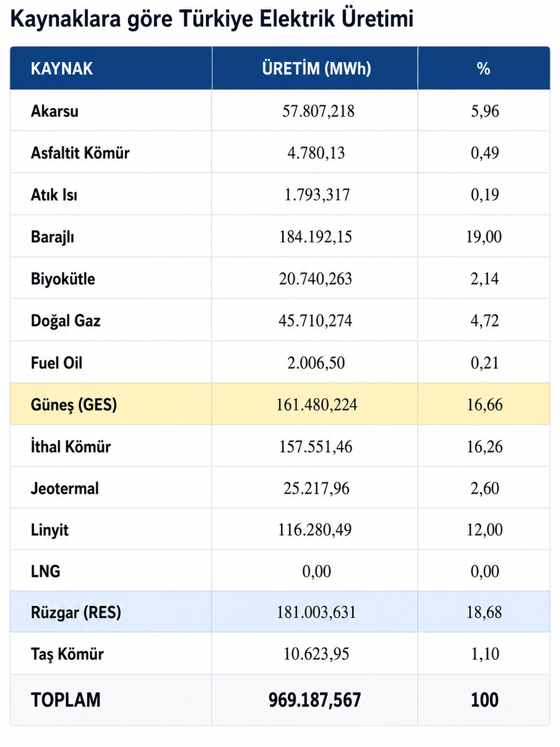Click the KAYNAK column header
This screenshot has width=560, height=747.
62,69
